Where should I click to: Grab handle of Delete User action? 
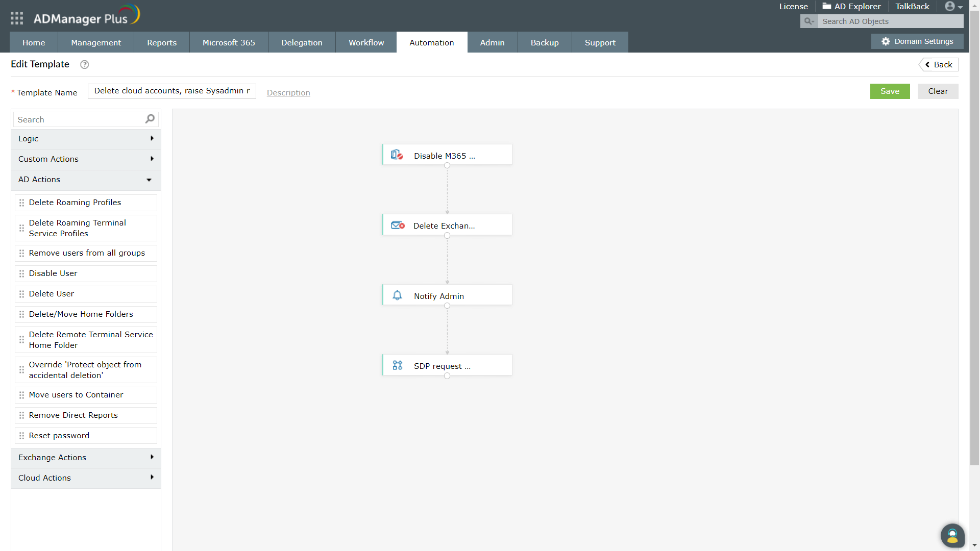click(x=21, y=294)
